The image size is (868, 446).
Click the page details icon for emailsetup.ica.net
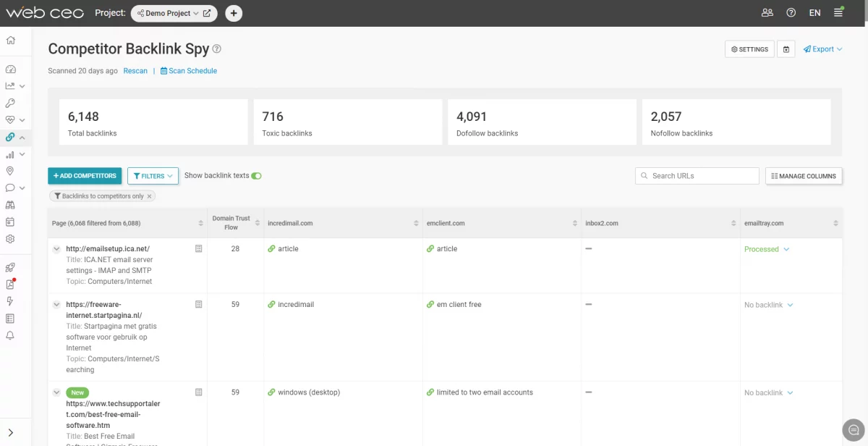(199, 248)
